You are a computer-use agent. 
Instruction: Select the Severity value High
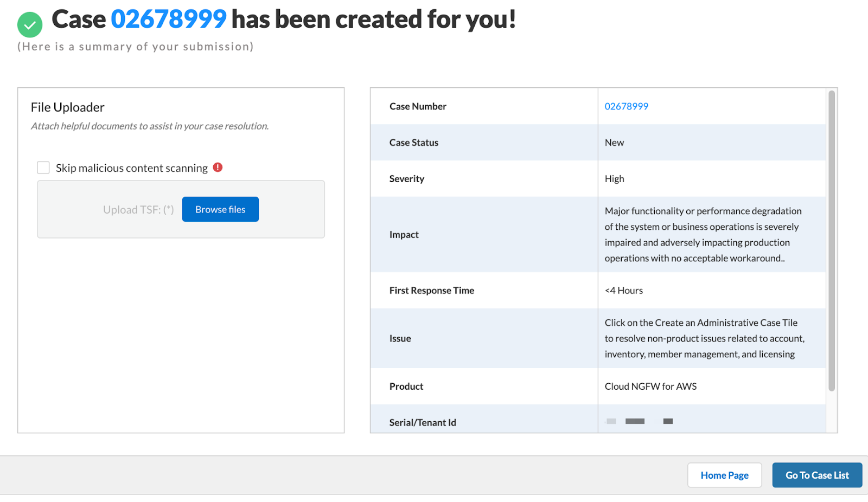(x=614, y=178)
